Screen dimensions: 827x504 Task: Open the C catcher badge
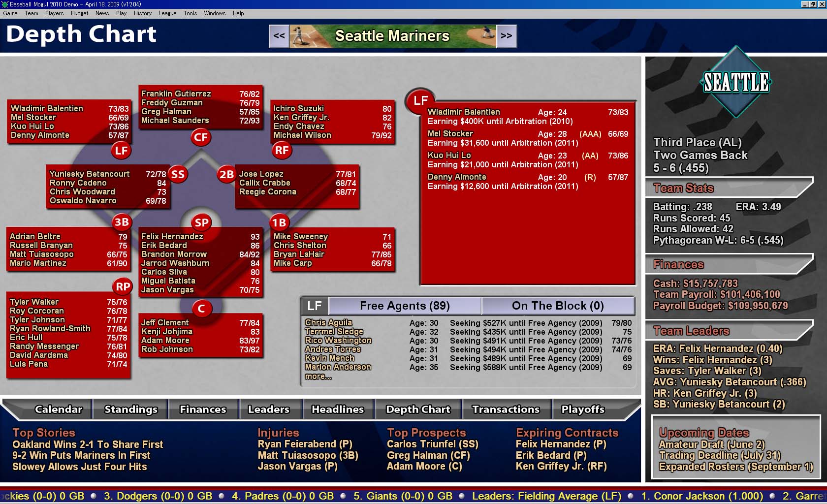201,309
